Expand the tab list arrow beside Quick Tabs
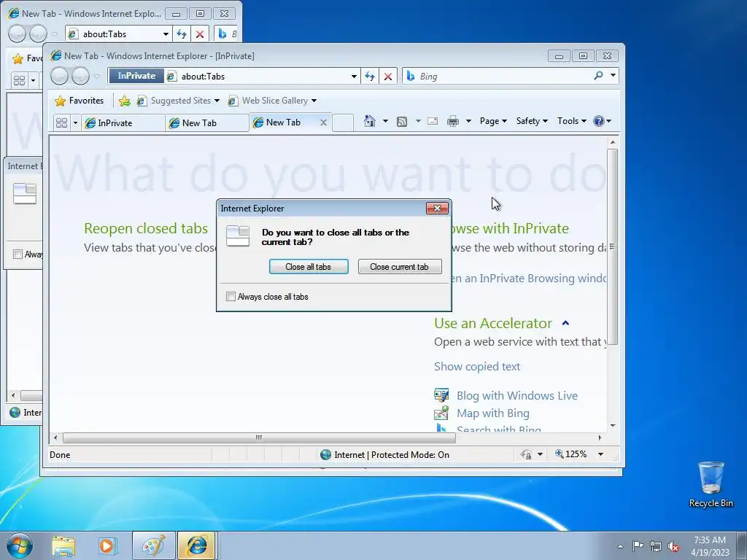This screenshot has width=747, height=560. click(75, 122)
